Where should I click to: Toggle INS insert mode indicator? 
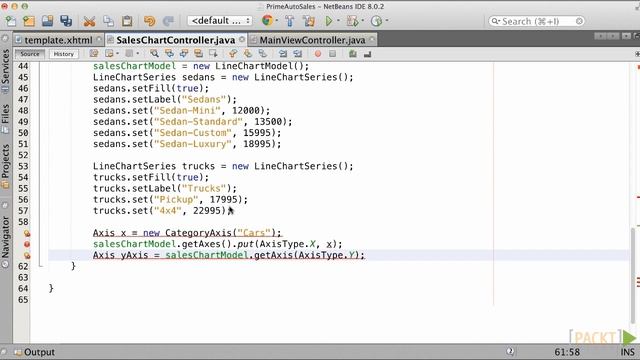pyautogui.click(x=627, y=352)
